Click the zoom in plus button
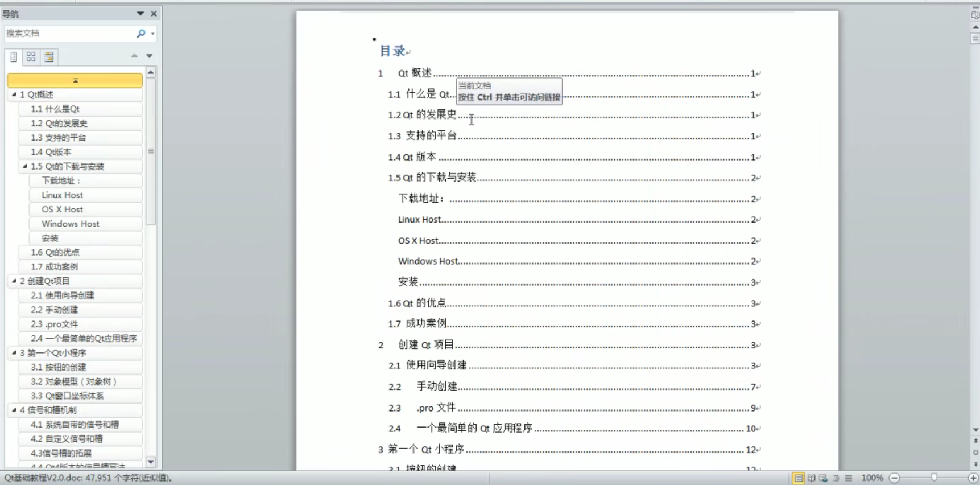Image resolution: width=980 pixels, height=485 pixels. click(x=973, y=478)
